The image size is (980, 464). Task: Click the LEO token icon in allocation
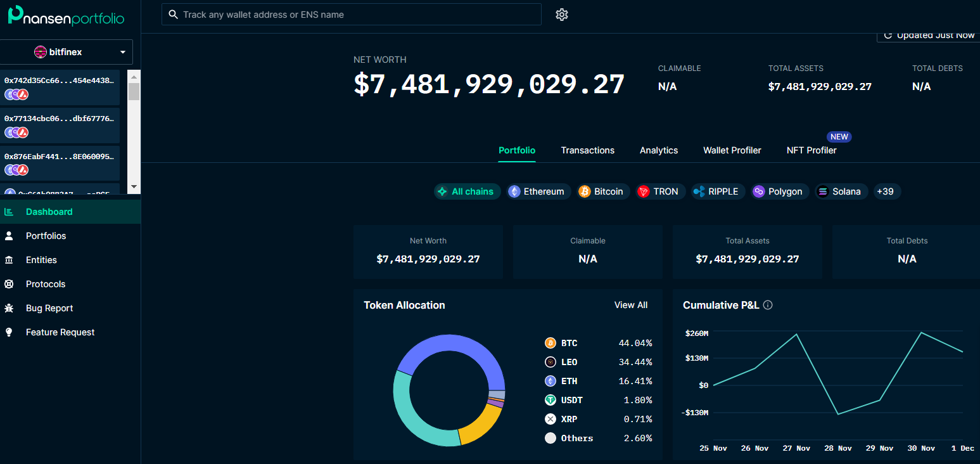(550, 362)
